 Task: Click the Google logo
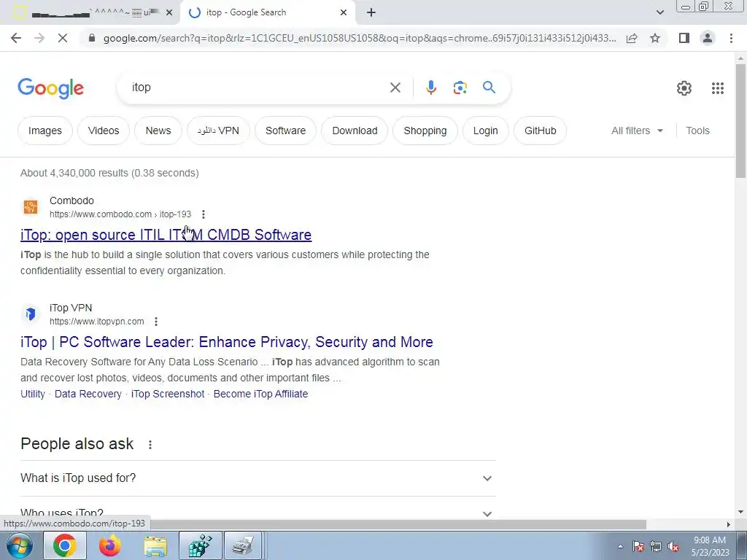click(x=50, y=88)
